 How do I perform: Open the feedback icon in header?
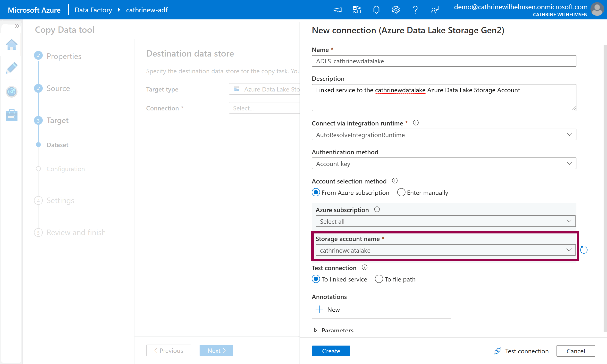click(x=434, y=10)
